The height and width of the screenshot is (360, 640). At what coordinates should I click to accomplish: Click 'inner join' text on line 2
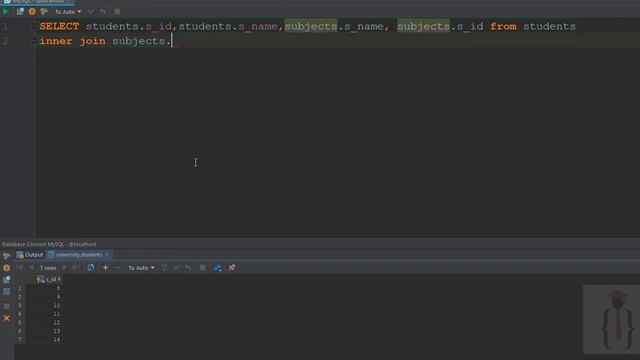point(72,41)
